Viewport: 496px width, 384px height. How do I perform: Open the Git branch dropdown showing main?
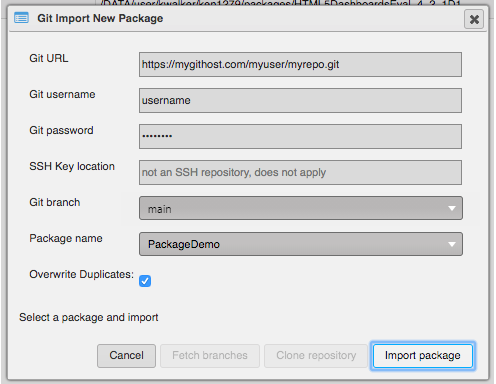[301, 208]
